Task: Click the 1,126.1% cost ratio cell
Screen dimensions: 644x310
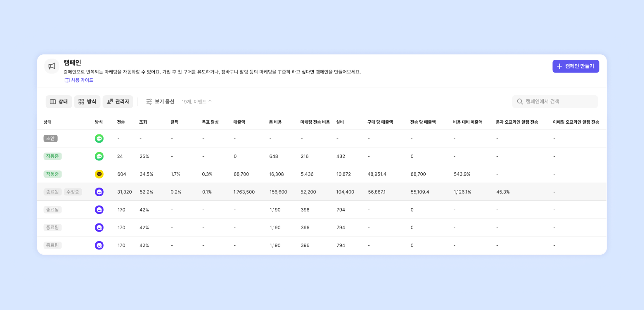Action: (462, 192)
